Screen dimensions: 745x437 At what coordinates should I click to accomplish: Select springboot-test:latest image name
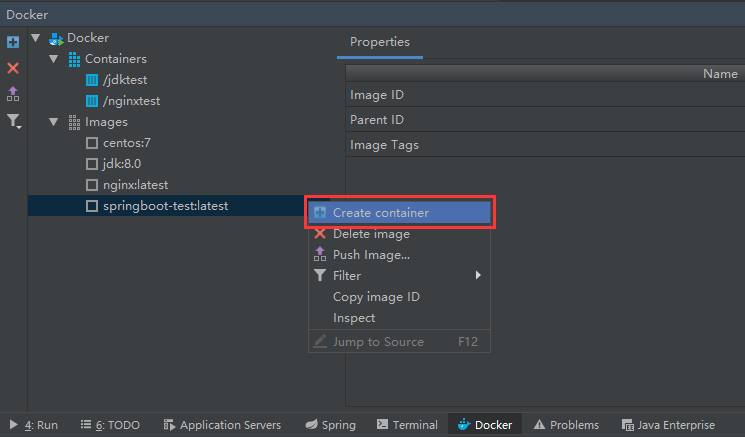tap(165, 206)
